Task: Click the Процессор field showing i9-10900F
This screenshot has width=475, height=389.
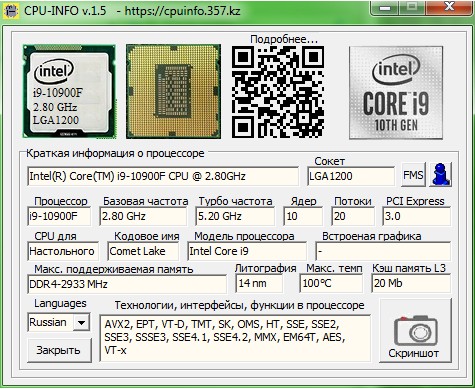Action: (x=59, y=216)
